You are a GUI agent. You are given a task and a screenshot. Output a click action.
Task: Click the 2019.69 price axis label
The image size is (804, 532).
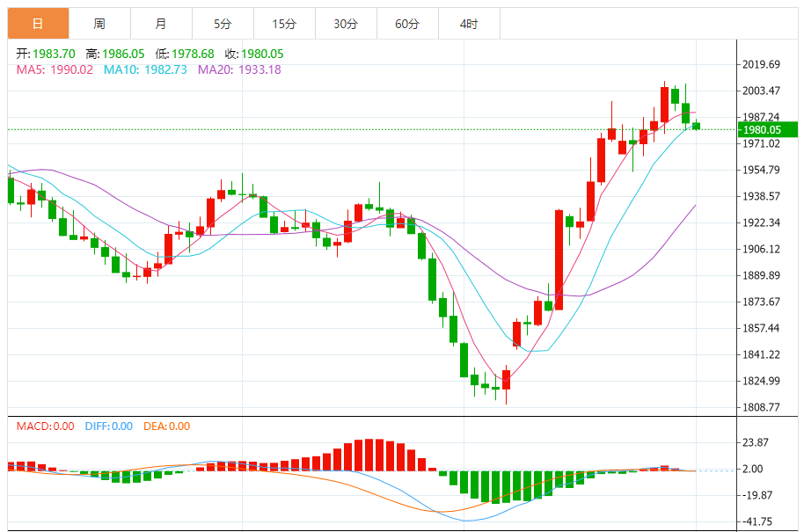761,64
